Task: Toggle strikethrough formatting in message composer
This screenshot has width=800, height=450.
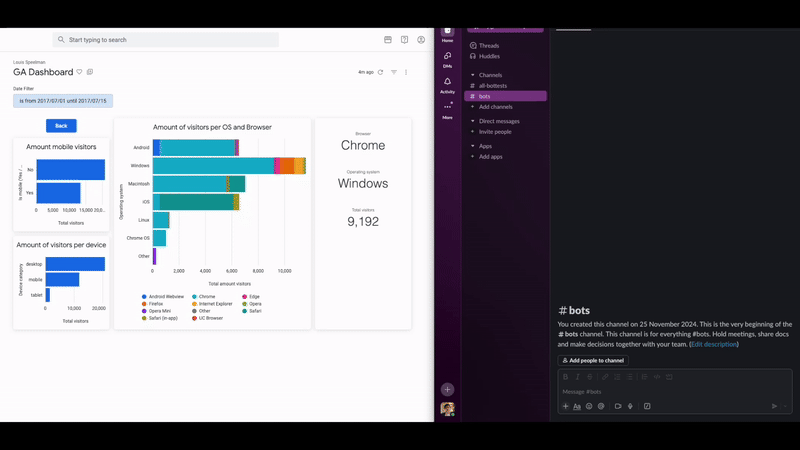Action: pos(590,377)
